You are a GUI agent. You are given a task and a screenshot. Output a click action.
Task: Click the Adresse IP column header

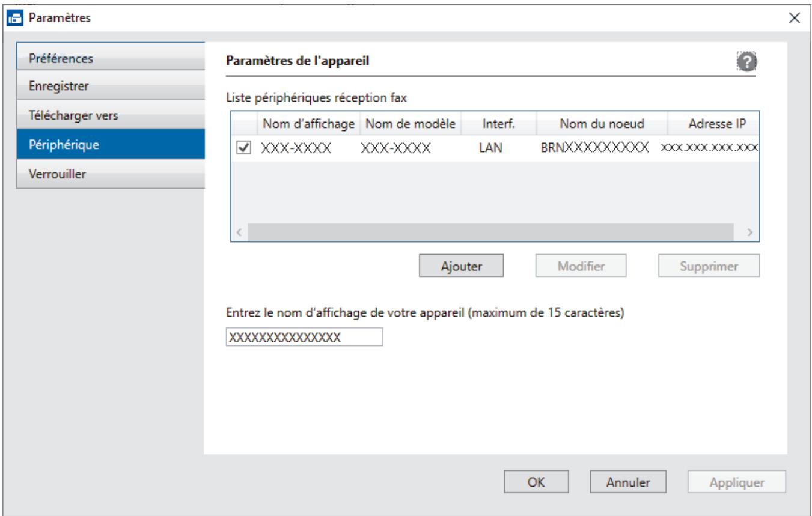pos(713,124)
